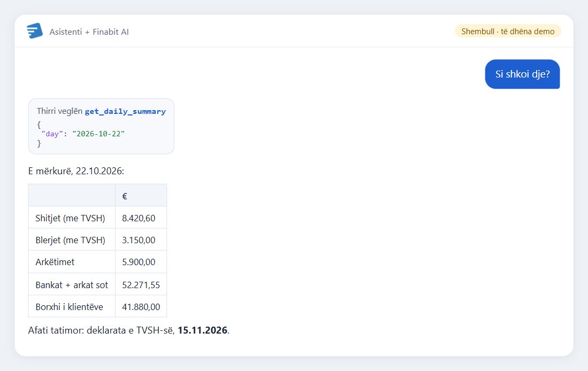Click the 41.880,00 client debt value
Screen dimensions: 588x371
[x=141, y=307]
